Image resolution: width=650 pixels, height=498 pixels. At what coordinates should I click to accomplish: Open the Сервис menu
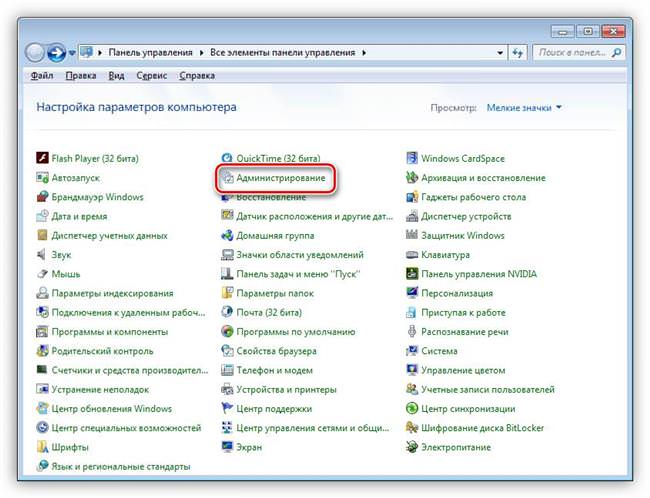coord(152,75)
